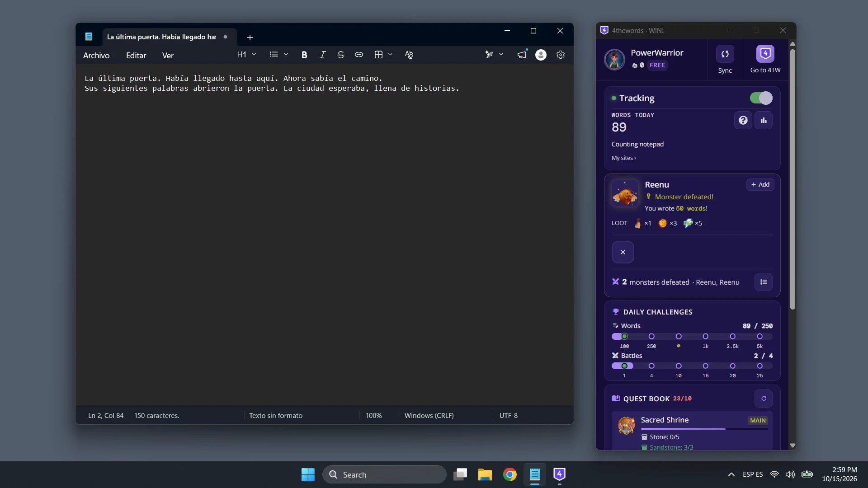Click the Words challenge progress bar
Screen dimensions: 868x488
point(692,337)
